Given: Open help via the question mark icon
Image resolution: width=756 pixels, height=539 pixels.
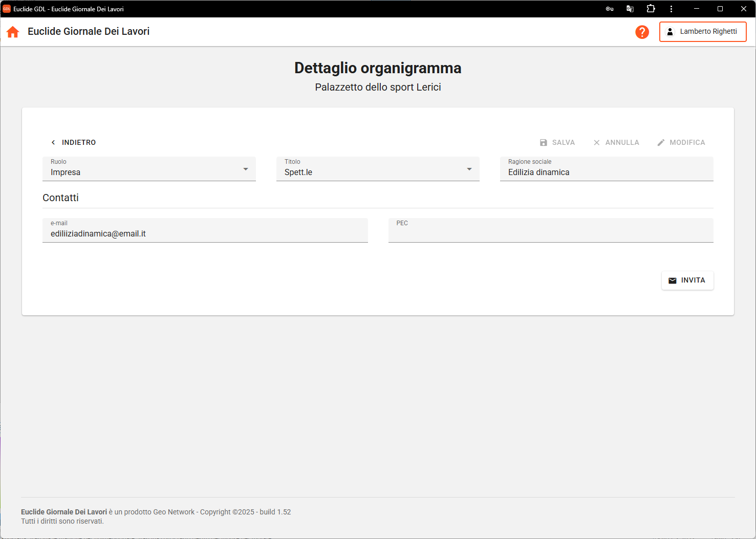Looking at the screenshot, I should point(642,32).
